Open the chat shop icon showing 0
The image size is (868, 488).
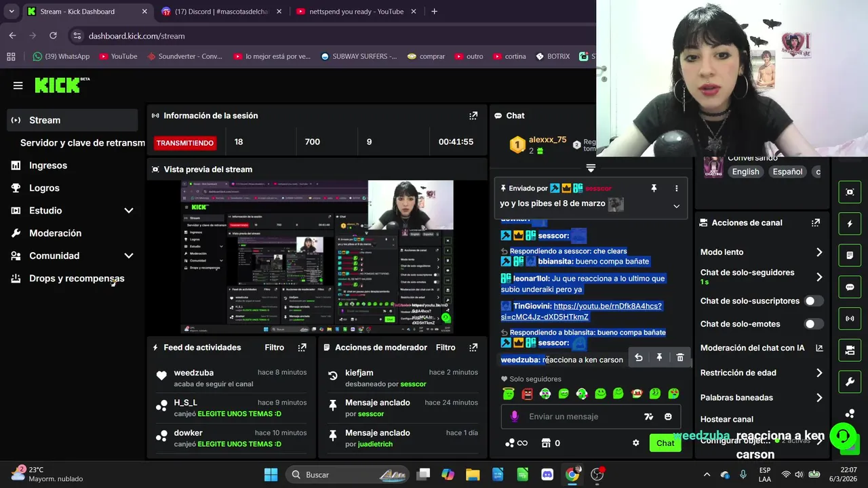[x=550, y=443]
